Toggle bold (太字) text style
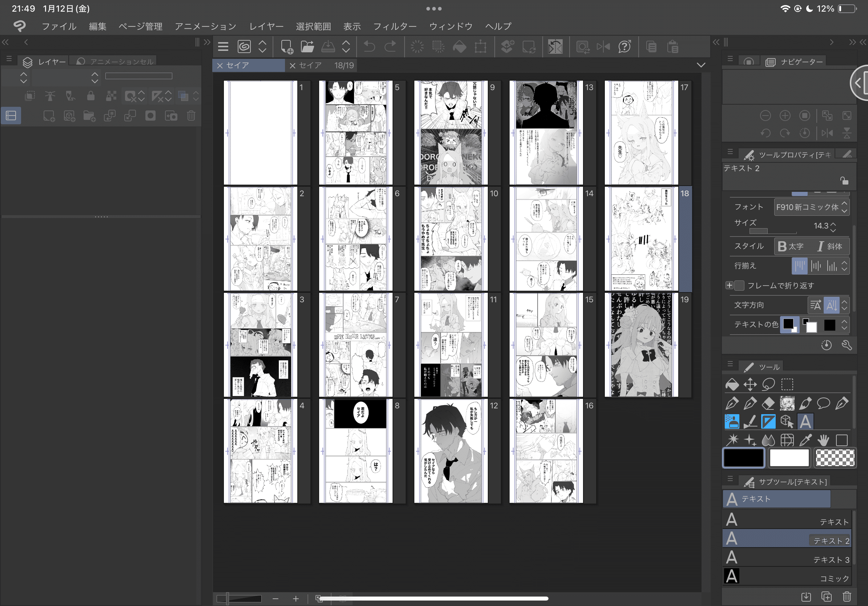 pyautogui.click(x=791, y=246)
